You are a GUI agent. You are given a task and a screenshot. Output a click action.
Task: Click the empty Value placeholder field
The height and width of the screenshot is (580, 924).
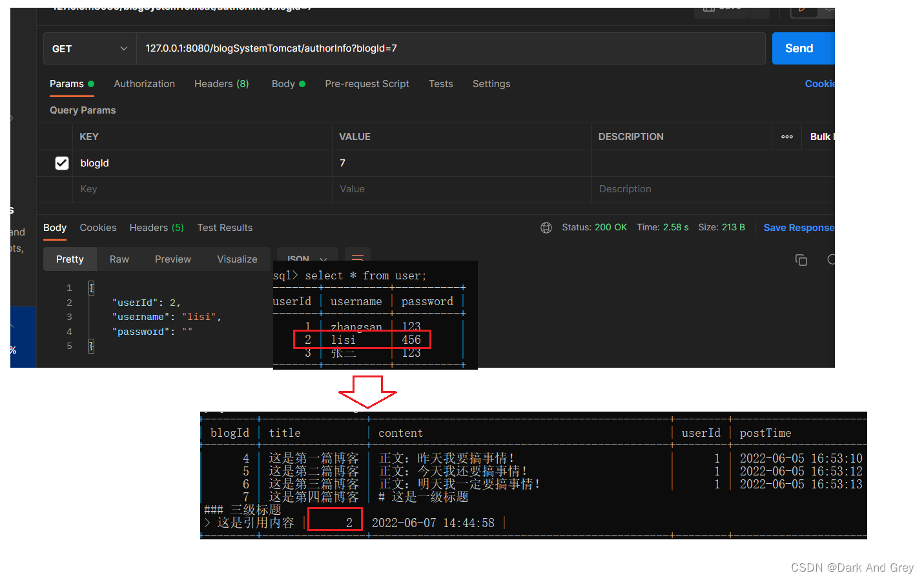pos(462,189)
